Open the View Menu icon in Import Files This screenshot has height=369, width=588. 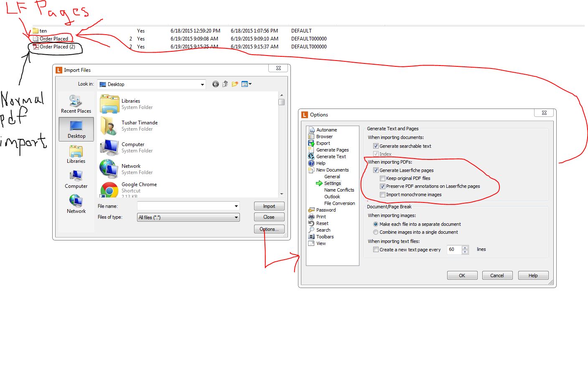point(246,84)
